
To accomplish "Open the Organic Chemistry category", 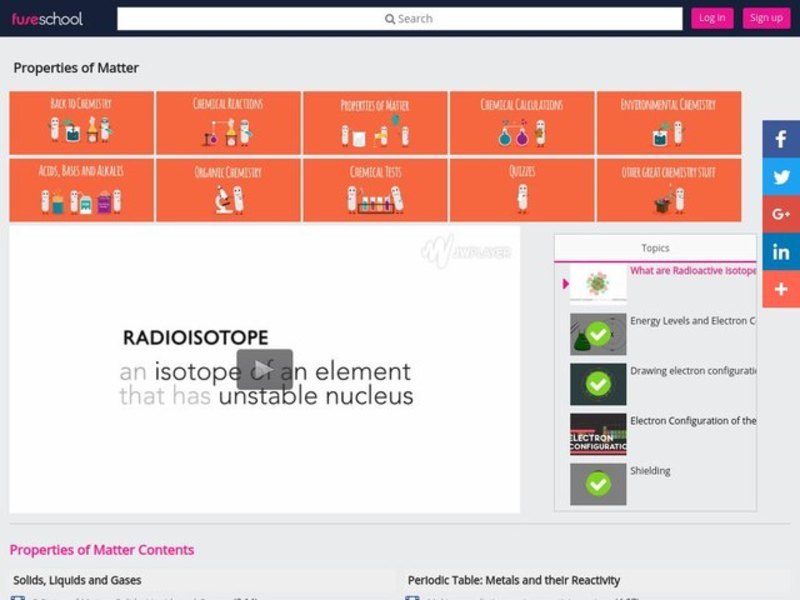I will (x=230, y=189).
